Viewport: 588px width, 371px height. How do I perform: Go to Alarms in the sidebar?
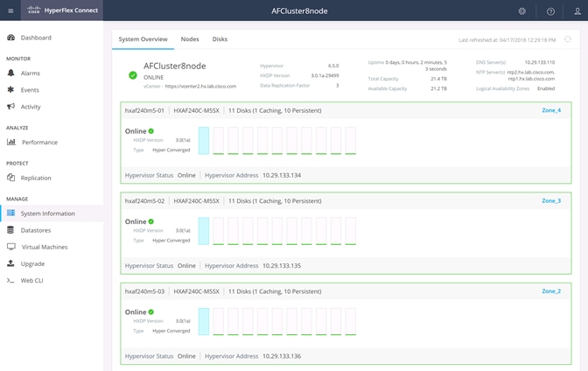(31, 73)
